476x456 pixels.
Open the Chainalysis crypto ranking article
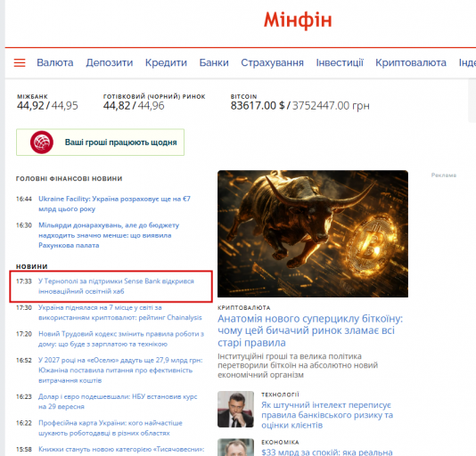coord(120,313)
